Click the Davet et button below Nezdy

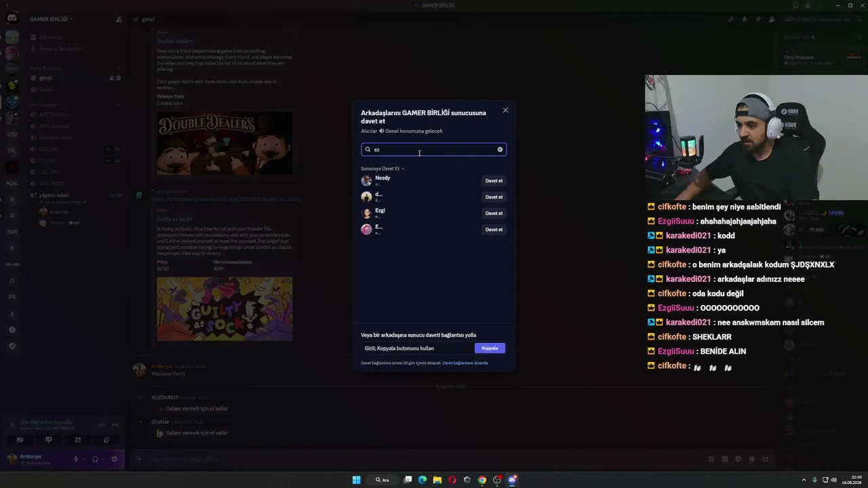click(494, 197)
